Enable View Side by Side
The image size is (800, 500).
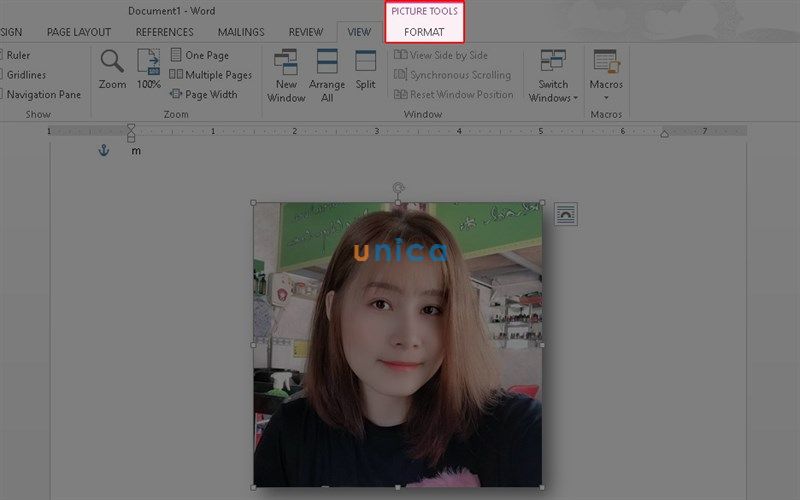coord(441,55)
